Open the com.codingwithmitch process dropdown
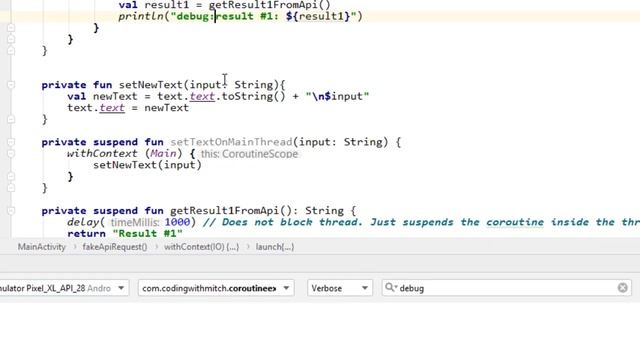 click(216, 288)
